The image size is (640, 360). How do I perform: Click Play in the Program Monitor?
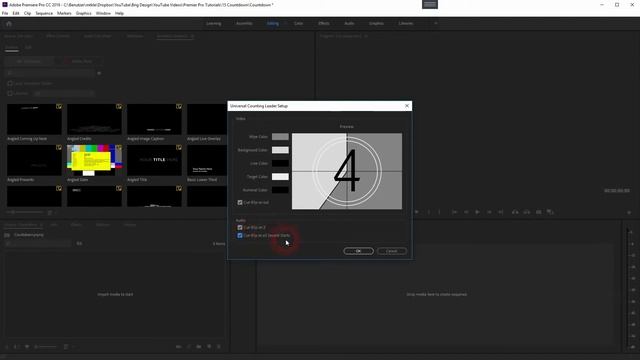(477, 212)
